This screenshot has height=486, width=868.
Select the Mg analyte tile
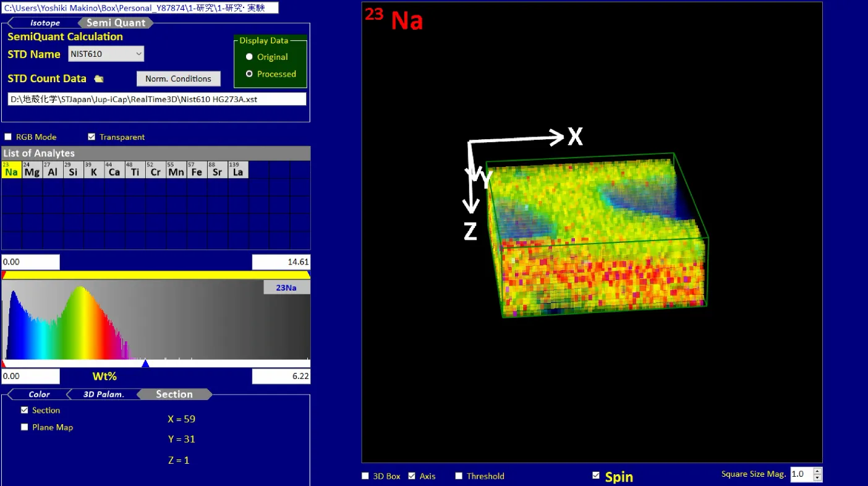pos(32,170)
